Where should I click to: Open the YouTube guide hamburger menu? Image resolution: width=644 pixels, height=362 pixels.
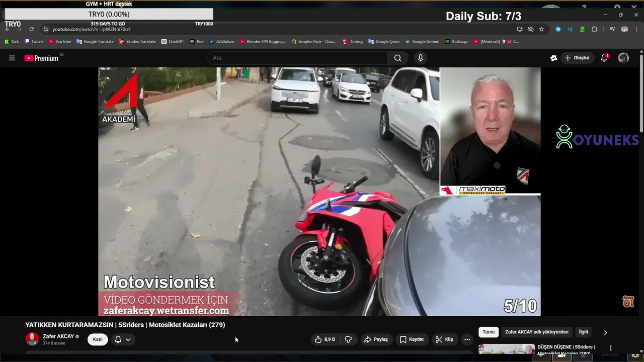pos(12,58)
